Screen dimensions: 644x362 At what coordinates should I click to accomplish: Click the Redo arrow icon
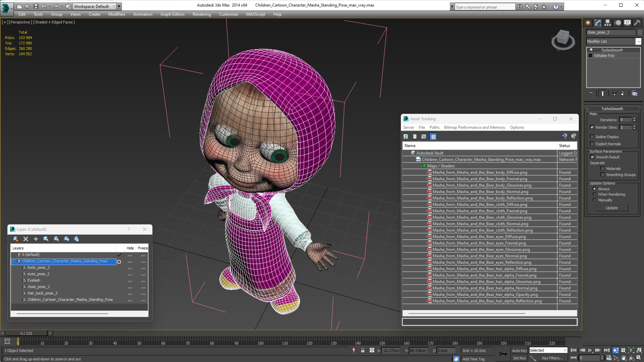pyautogui.click(x=56, y=6)
